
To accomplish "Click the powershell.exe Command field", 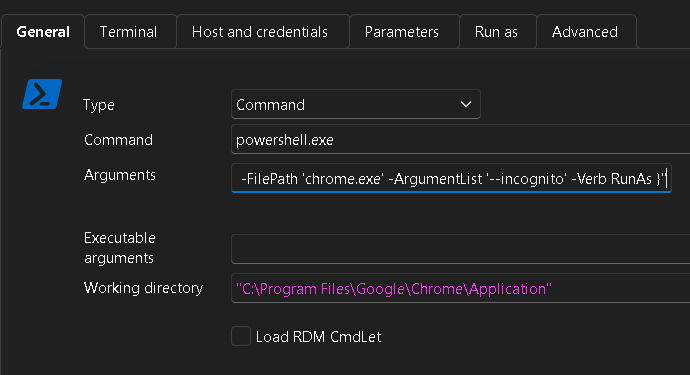I will pyautogui.click(x=460, y=140).
